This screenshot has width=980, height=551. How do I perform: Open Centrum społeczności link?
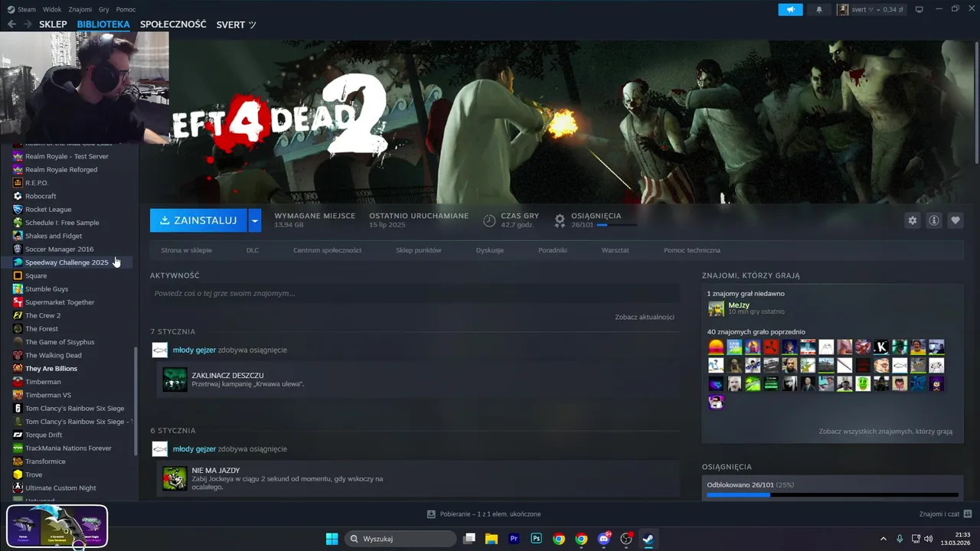coord(327,250)
